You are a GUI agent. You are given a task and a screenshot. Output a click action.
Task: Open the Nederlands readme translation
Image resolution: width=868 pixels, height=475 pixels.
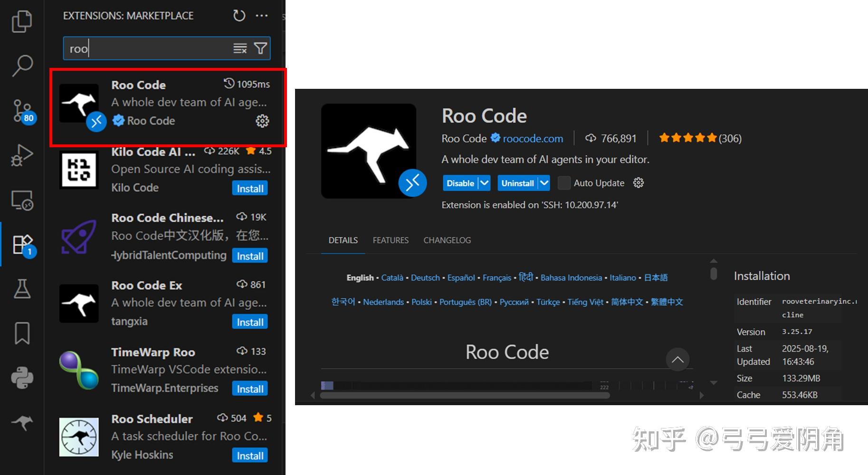tap(383, 302)
